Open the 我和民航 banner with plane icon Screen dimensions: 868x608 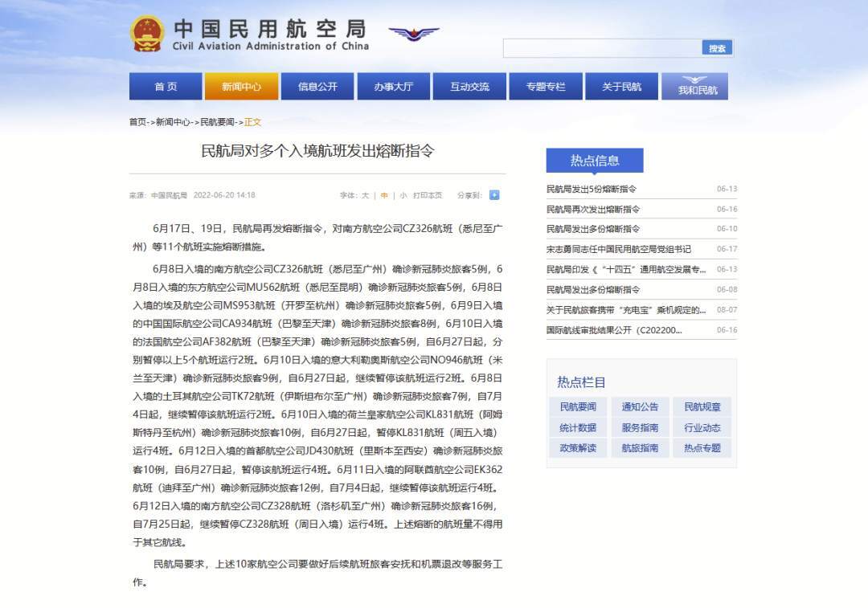pos(694,87)
